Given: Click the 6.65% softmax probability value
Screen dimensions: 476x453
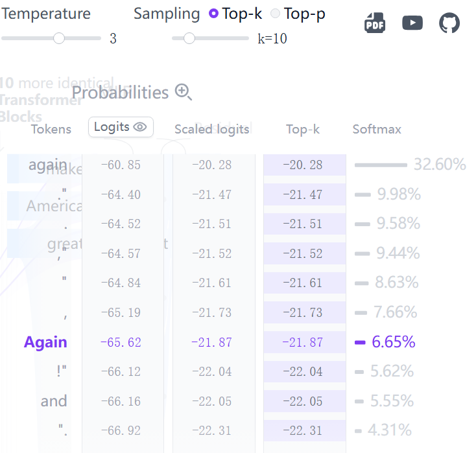Looking at the screenshot, I should pyautogui.click(x=394, y=342).
